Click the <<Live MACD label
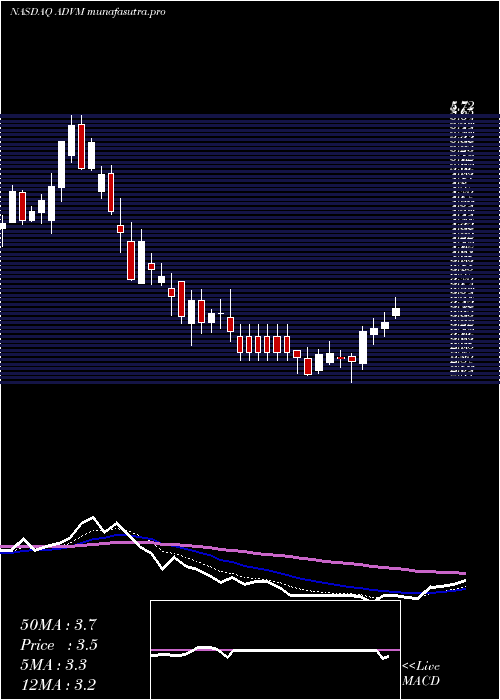This screenshot has height=700, width=500. (x=421, y=674)
